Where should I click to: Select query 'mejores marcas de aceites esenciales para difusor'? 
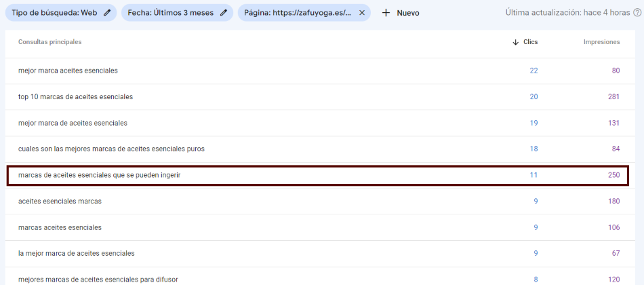(x=98, y=280)
